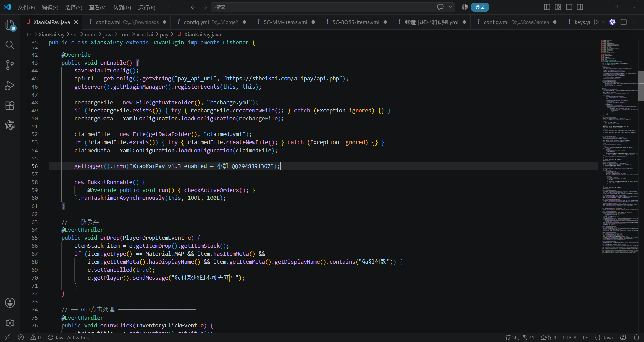Click the vertical scrollbar thumb
The image size is (644, 342).
coord(641,85)
